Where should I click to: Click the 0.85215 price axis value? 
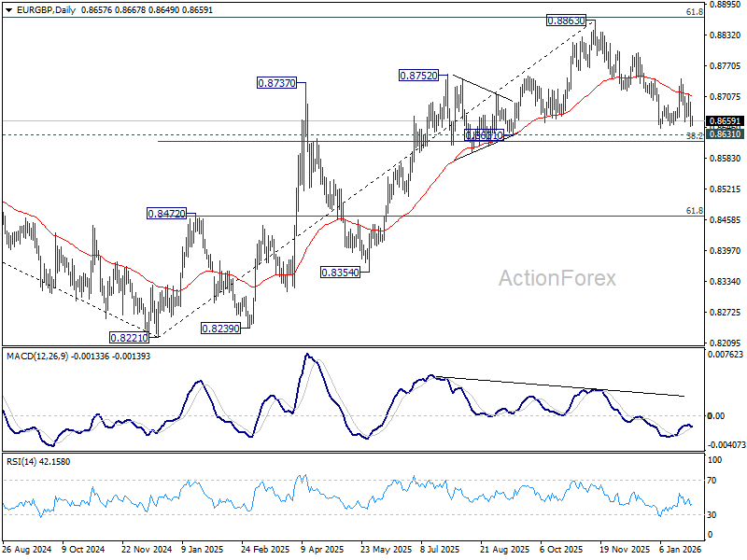coord(726,189)
